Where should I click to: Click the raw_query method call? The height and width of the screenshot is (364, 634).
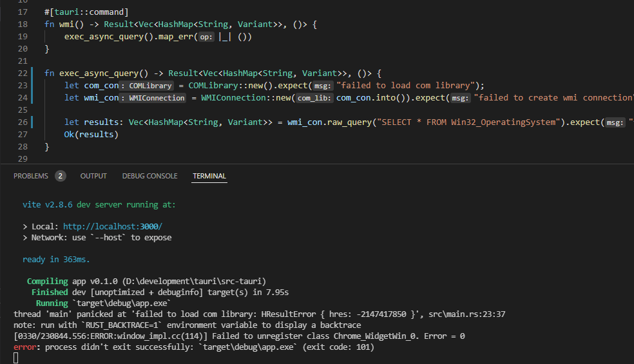349,122
